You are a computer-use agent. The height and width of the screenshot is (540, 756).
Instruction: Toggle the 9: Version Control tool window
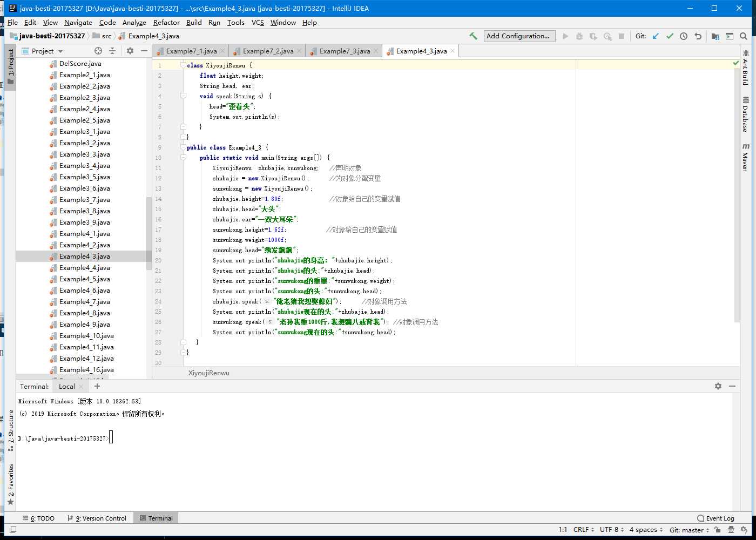point(97,518)
